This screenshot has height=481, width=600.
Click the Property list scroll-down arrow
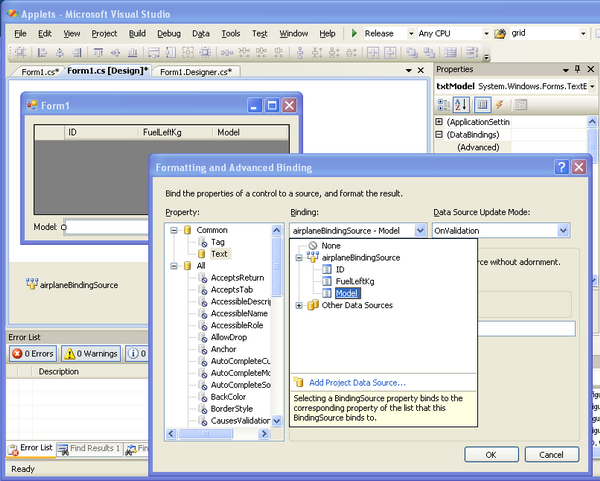tap(276, 421)
